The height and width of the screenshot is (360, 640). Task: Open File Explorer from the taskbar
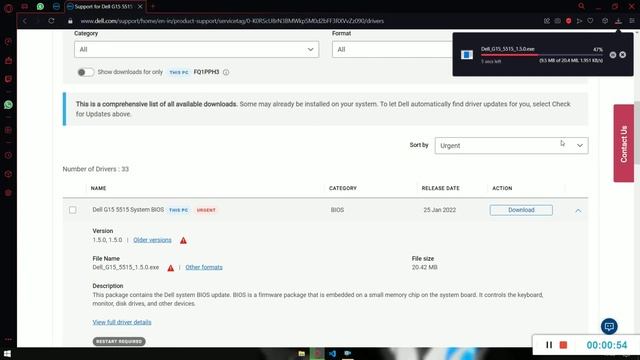tap(302, 353)
